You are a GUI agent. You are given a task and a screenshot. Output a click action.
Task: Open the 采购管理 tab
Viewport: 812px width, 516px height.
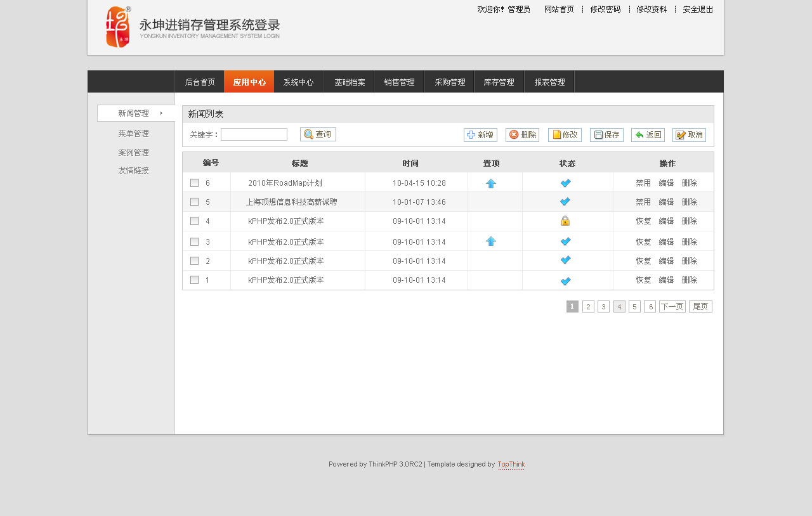click(x=450, y=82)
